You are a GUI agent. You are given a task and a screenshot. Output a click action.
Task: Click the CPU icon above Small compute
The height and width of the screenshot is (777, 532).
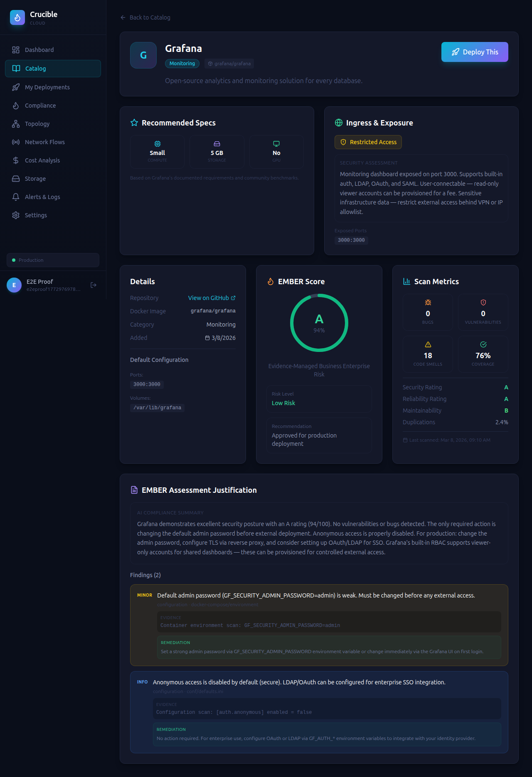pos(158,144)
